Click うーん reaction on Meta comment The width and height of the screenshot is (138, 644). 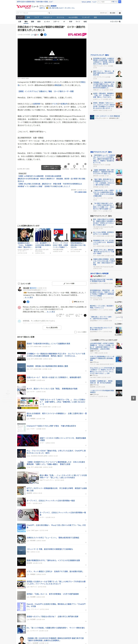click(x=79, y=315)
